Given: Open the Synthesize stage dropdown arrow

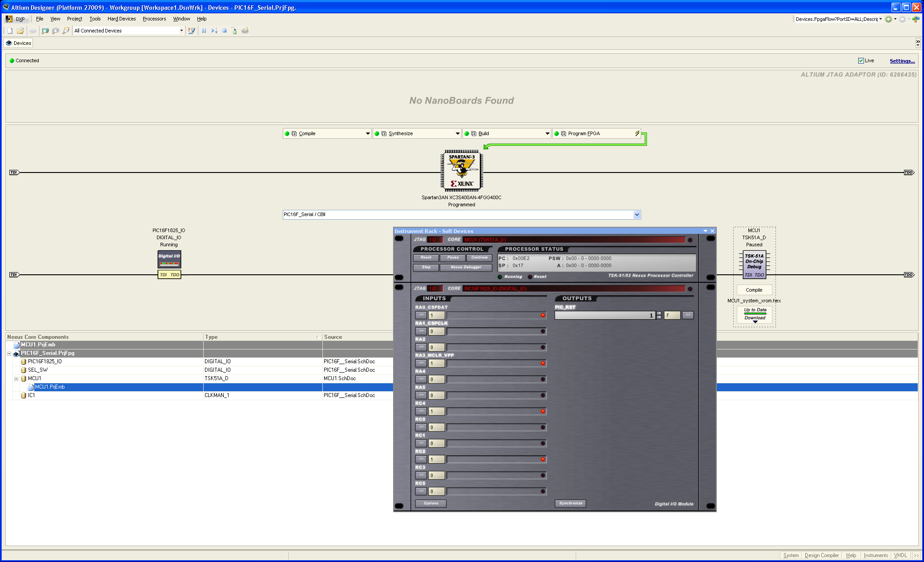Looking at the screenshot, I should pos(458,133).
